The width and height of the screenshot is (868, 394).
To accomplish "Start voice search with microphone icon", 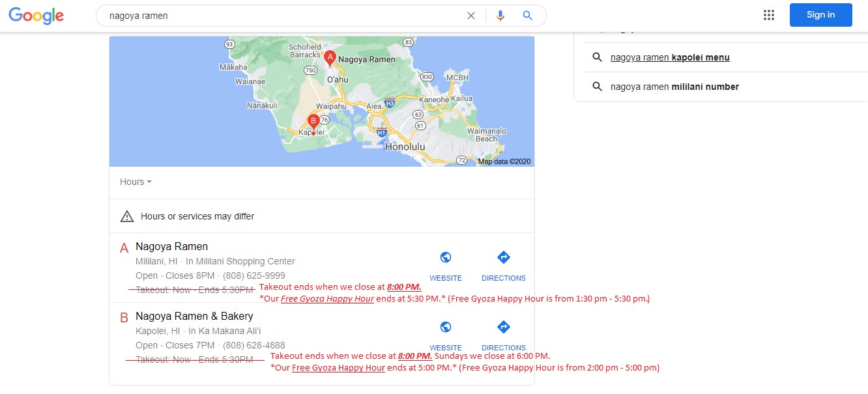I will coord(500,16).
